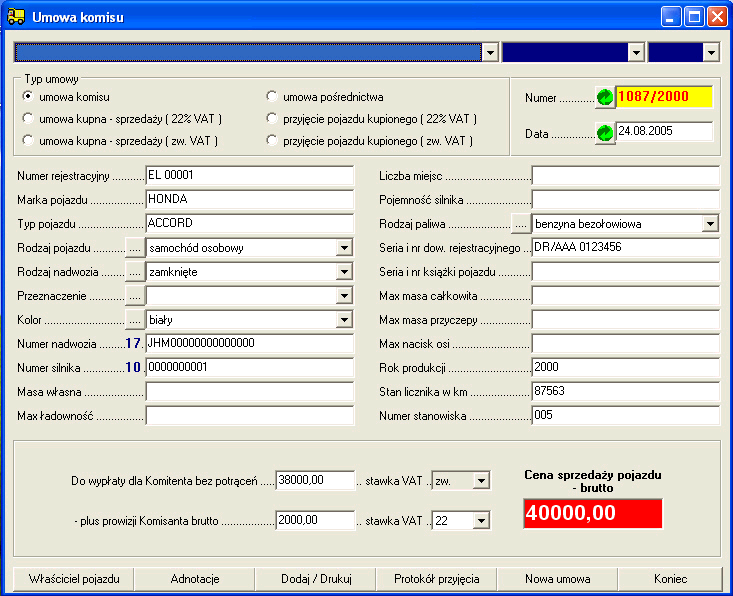The width and height of the screenshot is (733, 596).
Task: Select the 'umowa pośrednictwa' radio option
Action: (272, 97)
